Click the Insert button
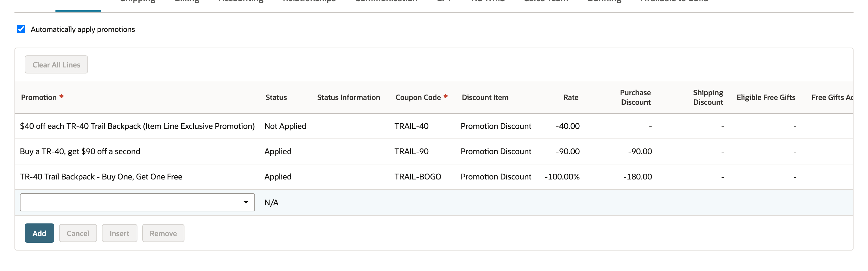The width and height of the screenshot is (868, 271). 119,233
